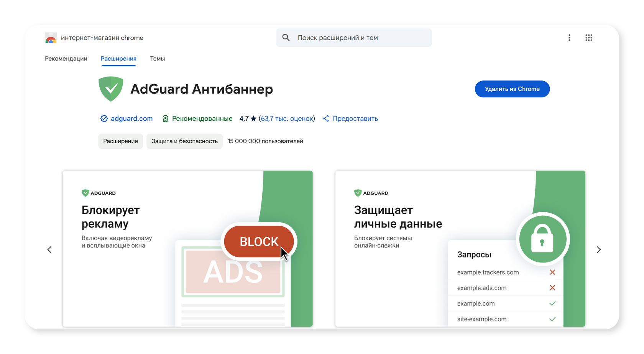Show next screenshot with right arrow
The width and height of the screenshot is (644, 354).
coord(599,250)
